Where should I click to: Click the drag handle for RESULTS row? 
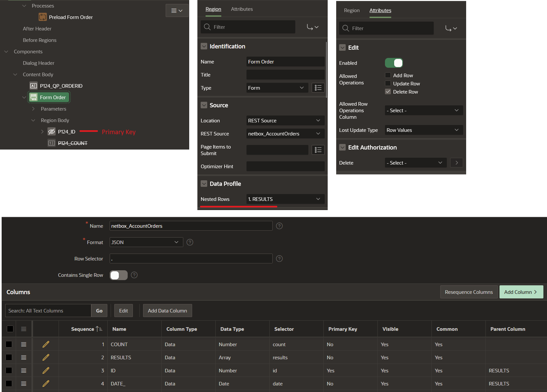[24, 357]
